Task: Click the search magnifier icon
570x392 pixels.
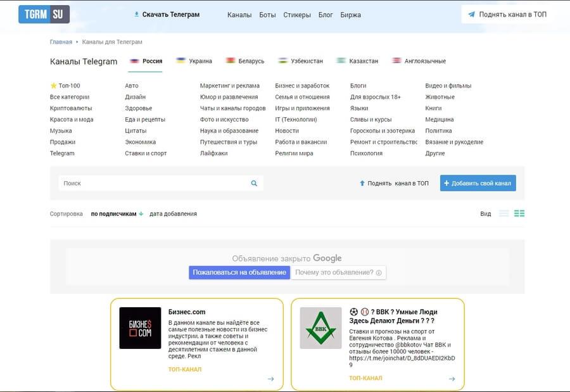Action: point(253,182)
